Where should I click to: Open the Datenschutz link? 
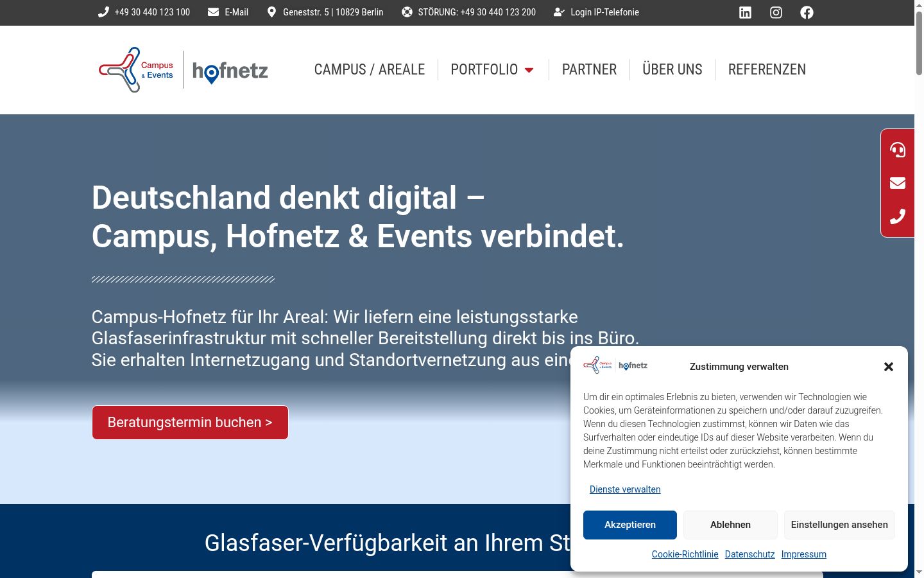tap(750, 554)
